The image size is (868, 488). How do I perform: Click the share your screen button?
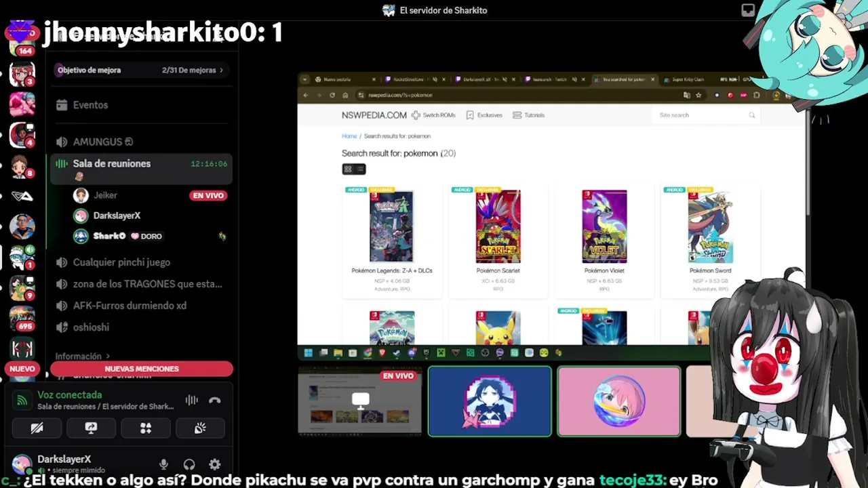[91, 428]
